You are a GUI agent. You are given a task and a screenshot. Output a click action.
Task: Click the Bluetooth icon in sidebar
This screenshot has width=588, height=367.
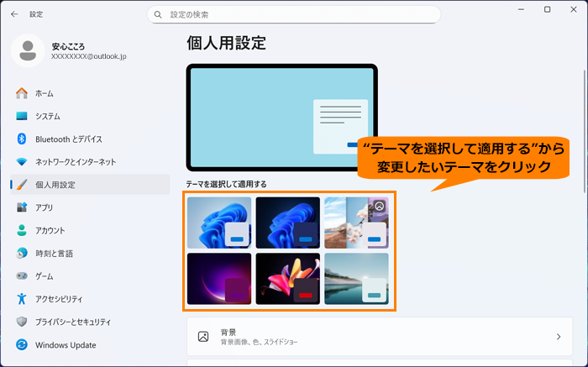22,139
